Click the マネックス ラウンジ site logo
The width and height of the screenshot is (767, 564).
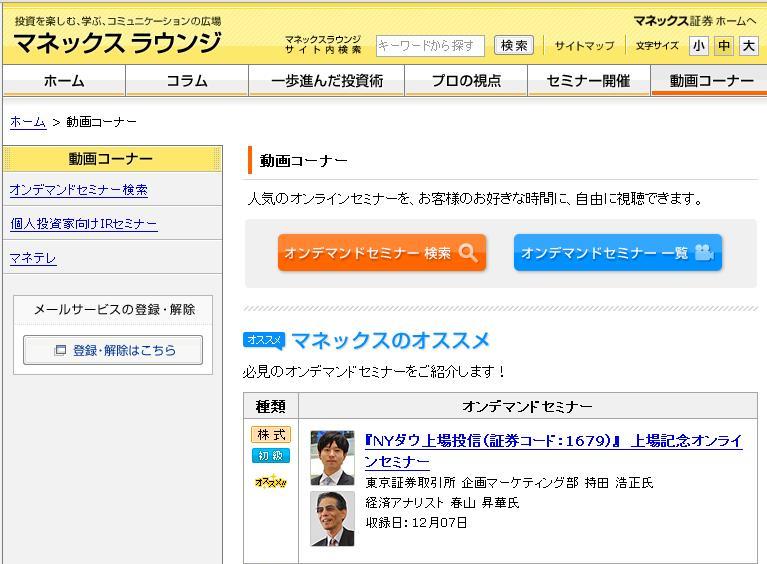click(117, 43)
